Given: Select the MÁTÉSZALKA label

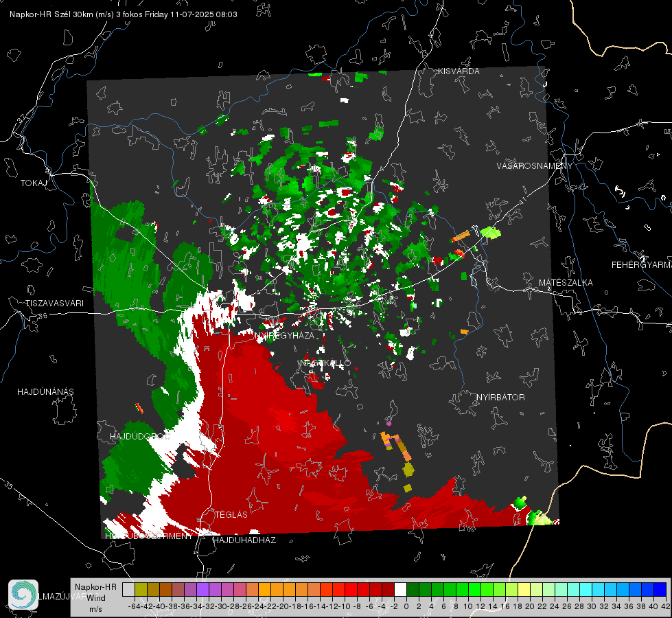Looking at the screenshot, I should [566, 283].
